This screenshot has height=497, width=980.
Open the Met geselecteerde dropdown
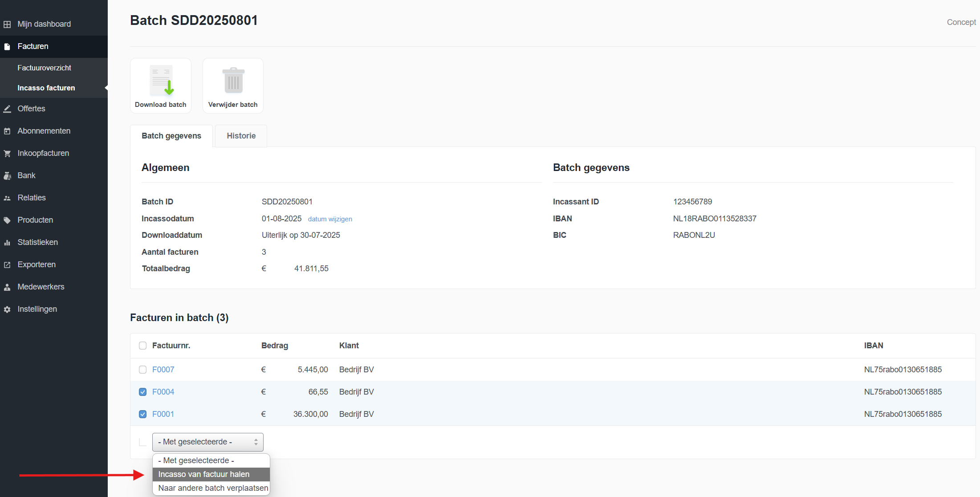pos(207,442)
